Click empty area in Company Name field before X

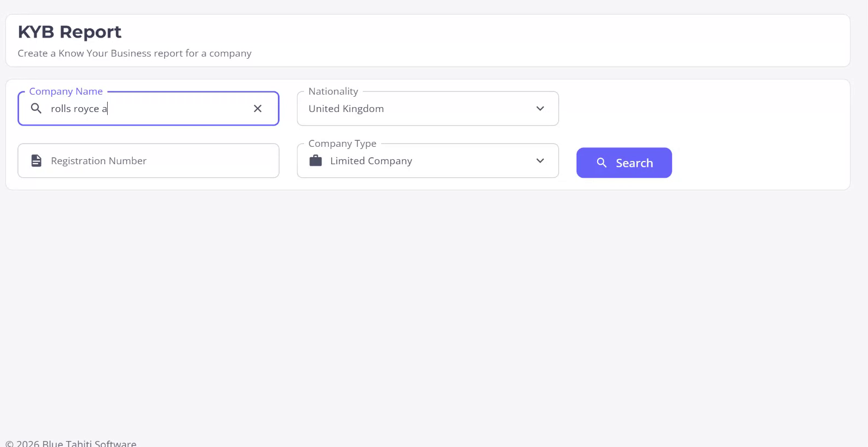point(179,109)
